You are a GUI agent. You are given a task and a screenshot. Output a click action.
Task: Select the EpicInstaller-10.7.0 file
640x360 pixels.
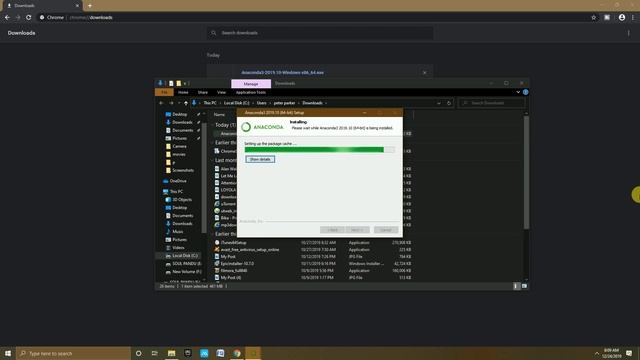(237, 264)
